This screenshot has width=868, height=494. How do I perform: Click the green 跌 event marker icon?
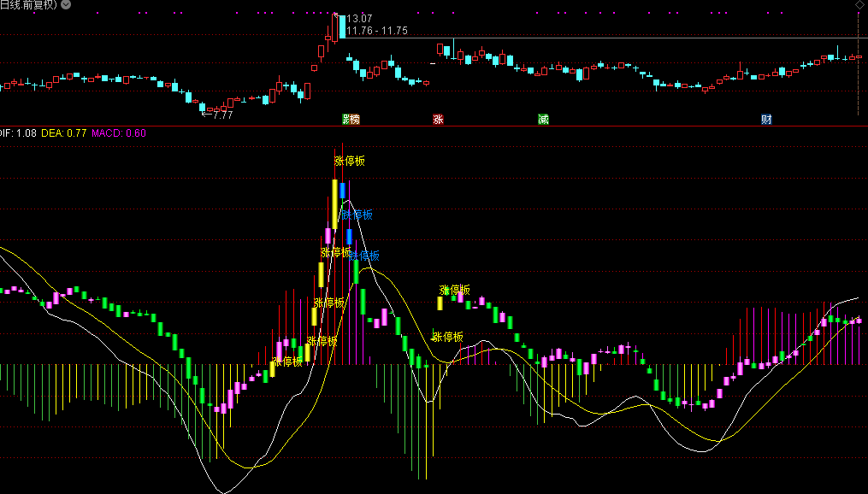[x=346, y=119]
